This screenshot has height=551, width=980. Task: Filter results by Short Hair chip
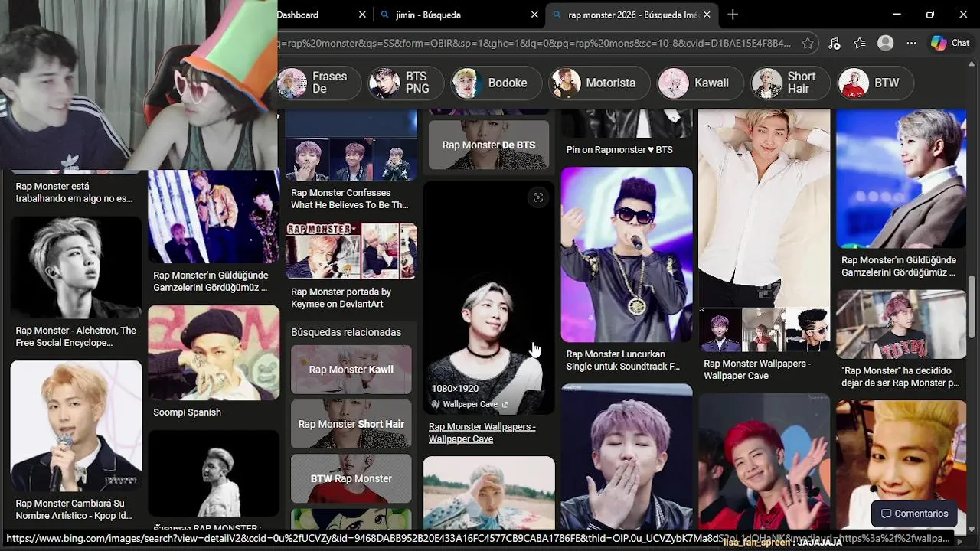click(790, 83)
